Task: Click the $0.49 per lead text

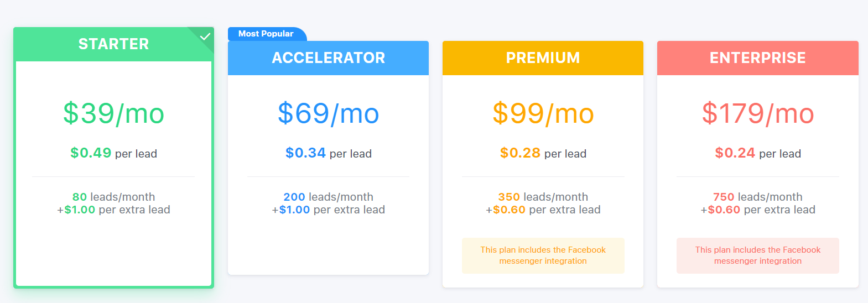Action: click(113, 153)
